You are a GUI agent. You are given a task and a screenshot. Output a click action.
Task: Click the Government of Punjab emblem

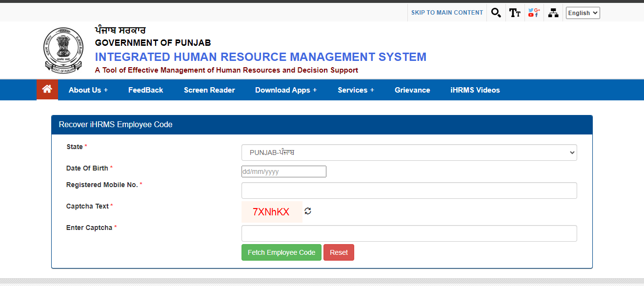tap(64, 50)
